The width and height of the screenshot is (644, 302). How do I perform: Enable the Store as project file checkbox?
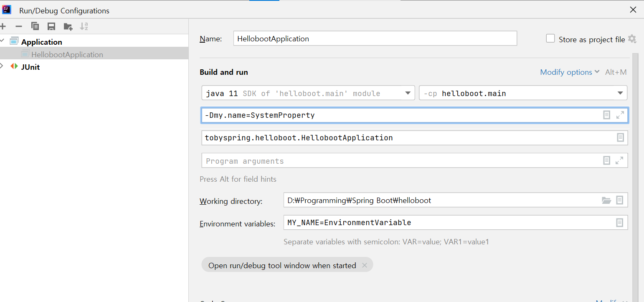(550, 39)
